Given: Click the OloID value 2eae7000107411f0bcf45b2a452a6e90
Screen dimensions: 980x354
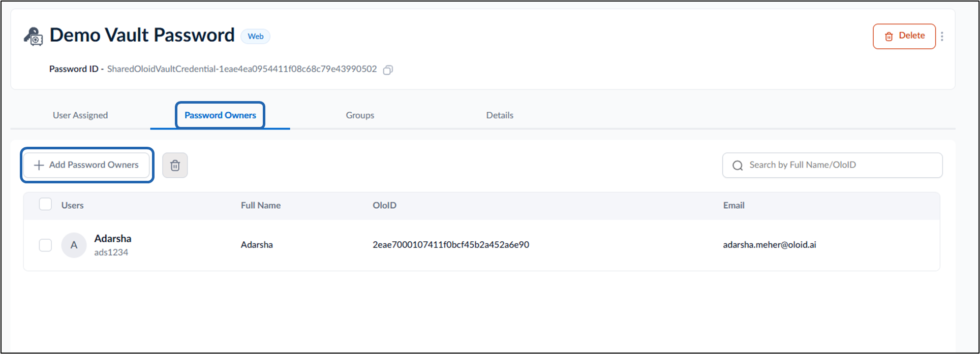Looking at the screenshot, I should click(451, 245).
